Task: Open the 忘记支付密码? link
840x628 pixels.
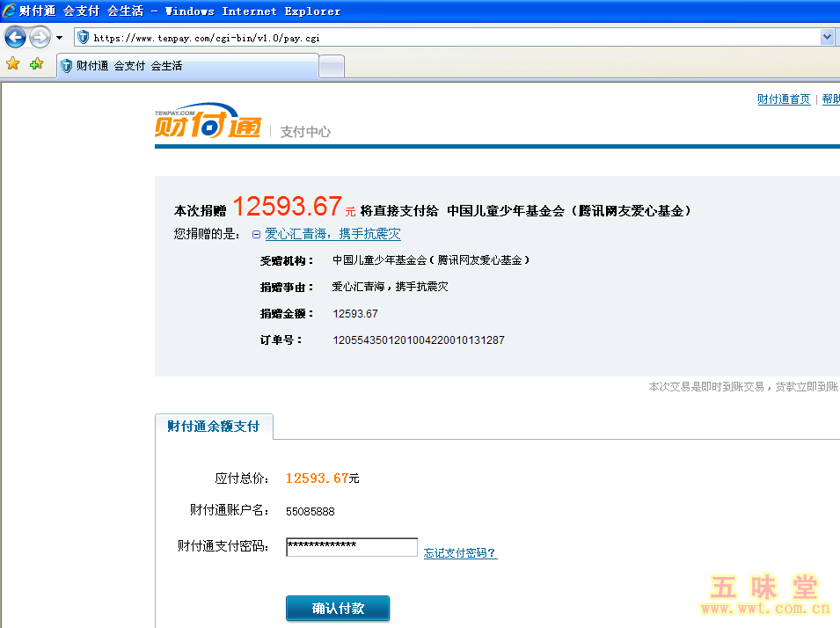Action: click(460, 553)
